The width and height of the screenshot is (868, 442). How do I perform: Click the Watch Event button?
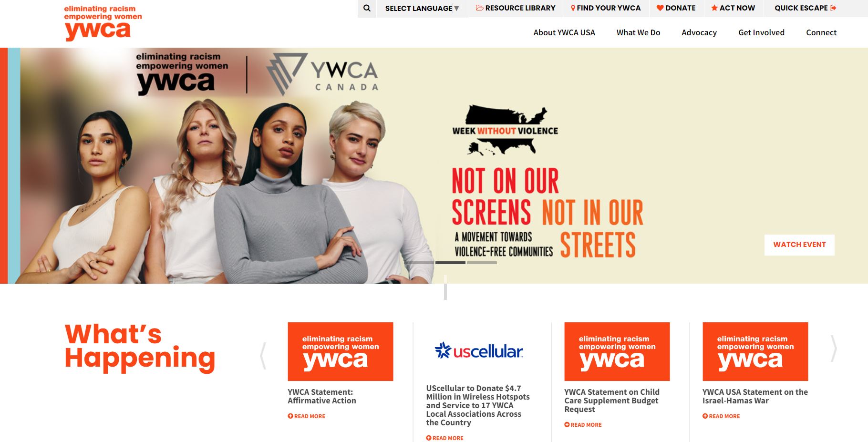799,245
